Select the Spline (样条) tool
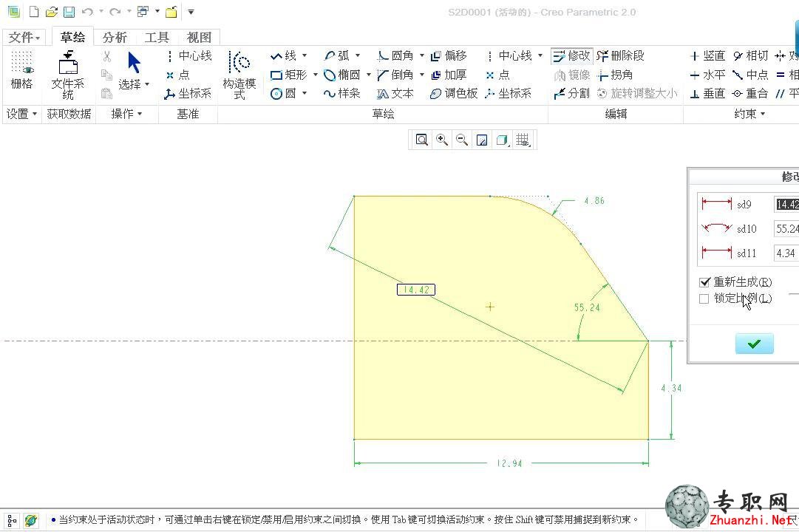 (x=342, y=94)
